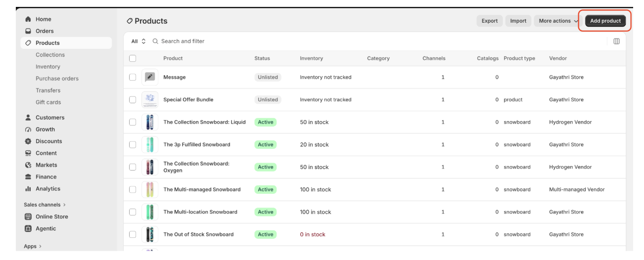
Task: Open the edit columns icon
Action: pyautogui.click(x=616, y=41)
